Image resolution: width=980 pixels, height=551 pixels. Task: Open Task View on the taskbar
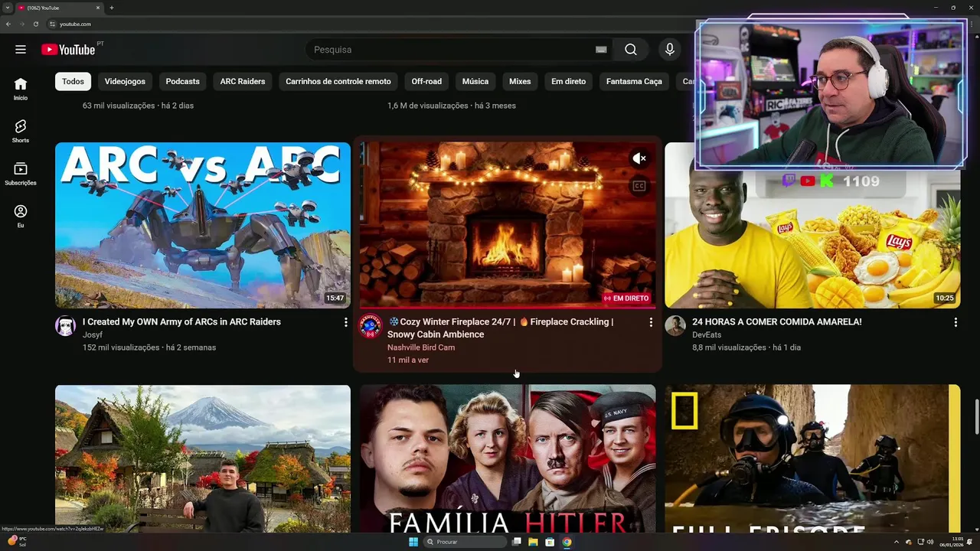point(518,542)
